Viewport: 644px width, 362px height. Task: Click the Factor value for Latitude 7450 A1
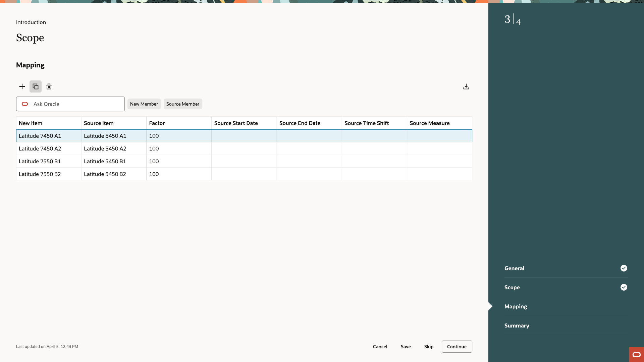179,136
